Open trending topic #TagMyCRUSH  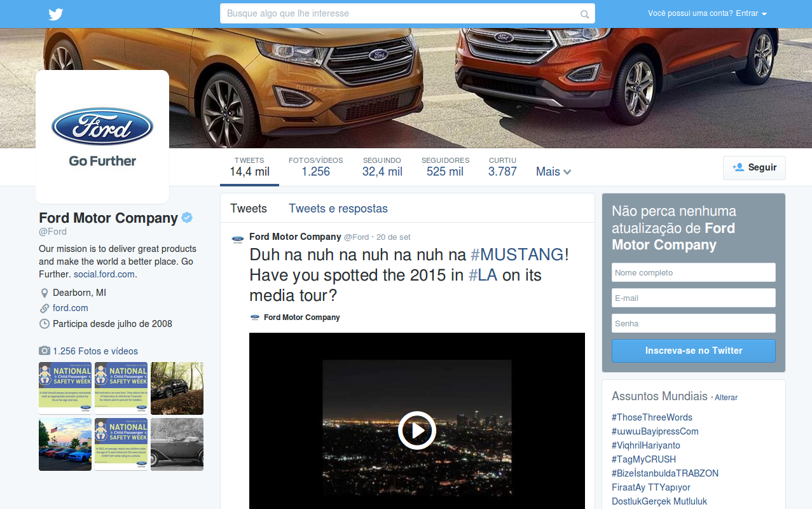pyautogui.click(x=643, y=459)
